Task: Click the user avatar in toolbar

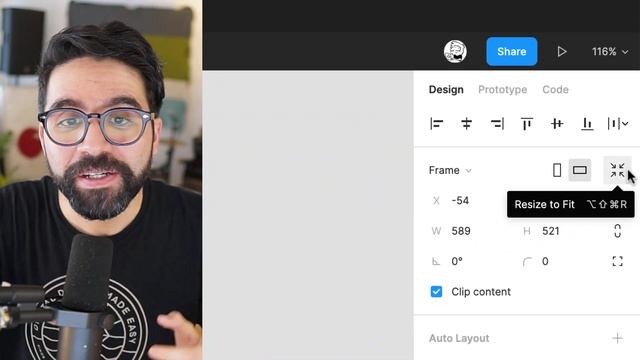Action: tap(455, 51)
